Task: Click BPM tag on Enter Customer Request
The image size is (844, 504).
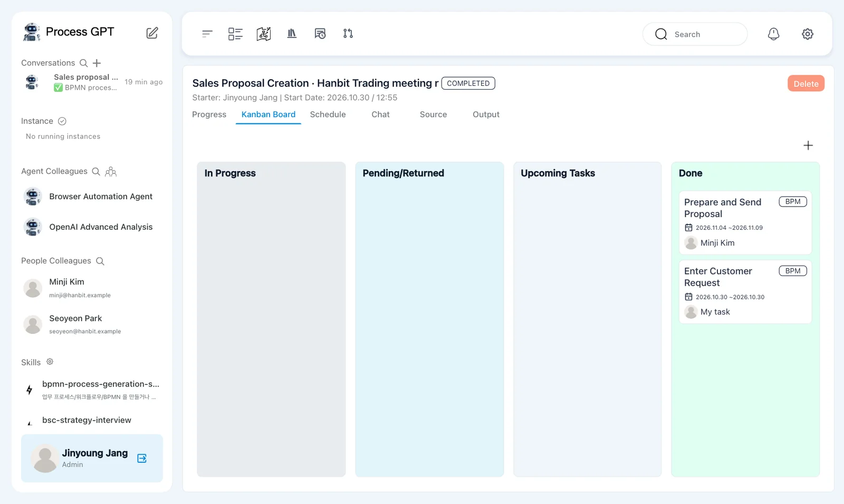Action: [x=793, y=271]
